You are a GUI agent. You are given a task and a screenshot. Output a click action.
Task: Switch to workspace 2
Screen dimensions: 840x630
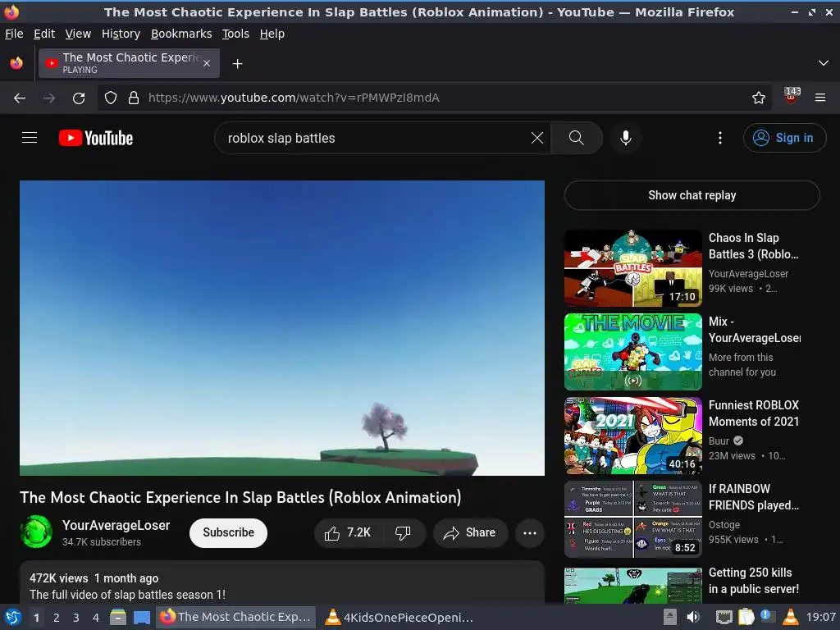57,618
